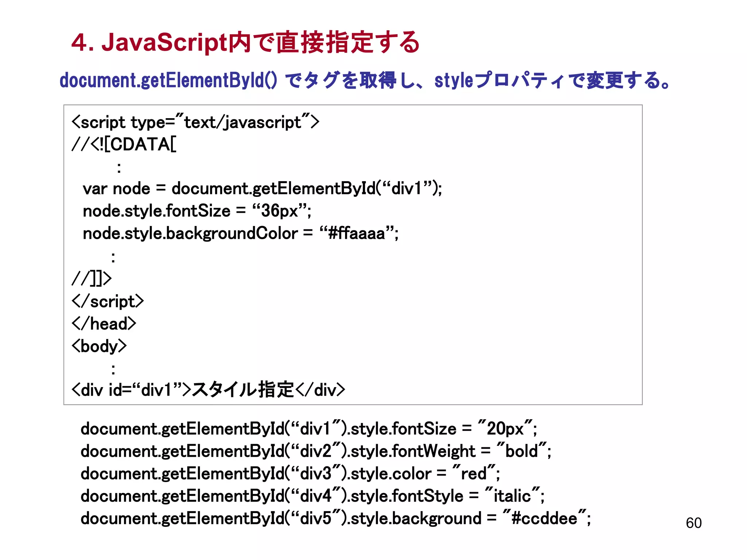Click the 'node.style.backgroundColor = "#ffaaaa"' line
This screenshot has width=747, height=560.
(241, 234)
